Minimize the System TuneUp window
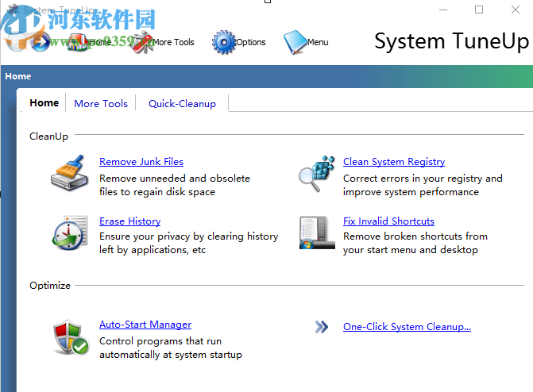Viewport: 533px width, 392px height. click(x=443, y=10)
